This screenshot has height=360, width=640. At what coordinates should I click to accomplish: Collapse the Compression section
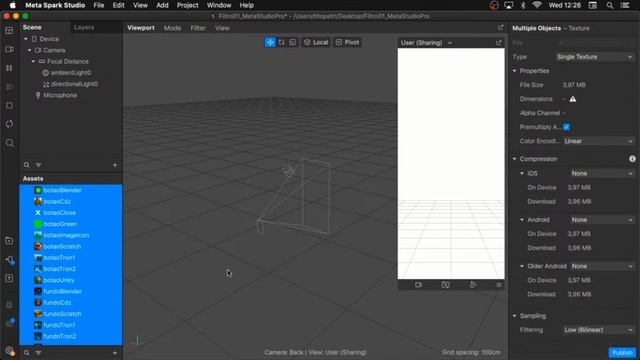514,159
